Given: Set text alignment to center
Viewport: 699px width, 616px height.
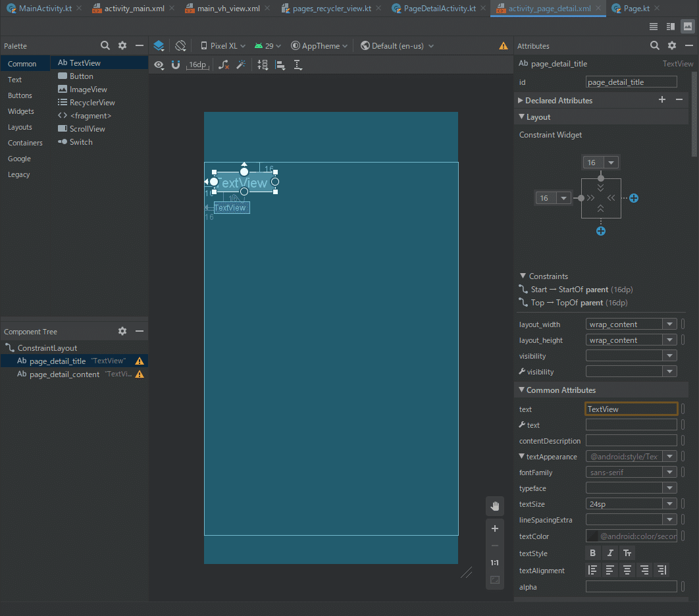Looking at the screenshot, I should [627, 570].
